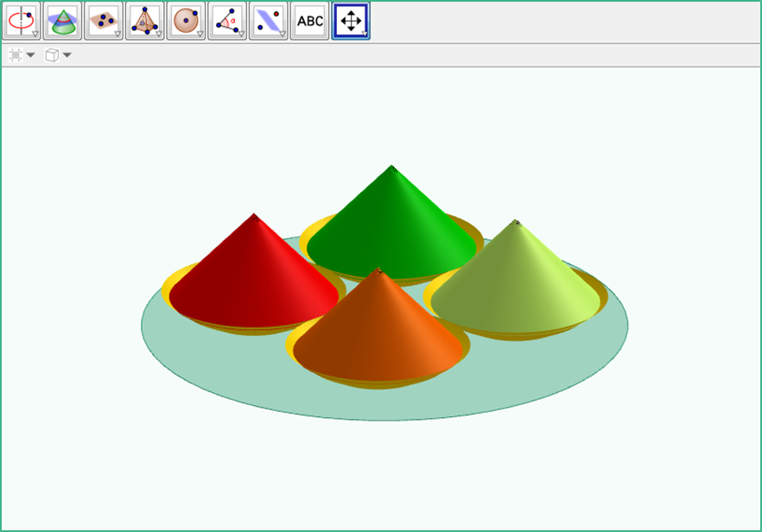Screen dimensions: 762x532
Task: Select the Circle with Axis through Point tool
Action: pyautogui.click(x=22, y=21)
